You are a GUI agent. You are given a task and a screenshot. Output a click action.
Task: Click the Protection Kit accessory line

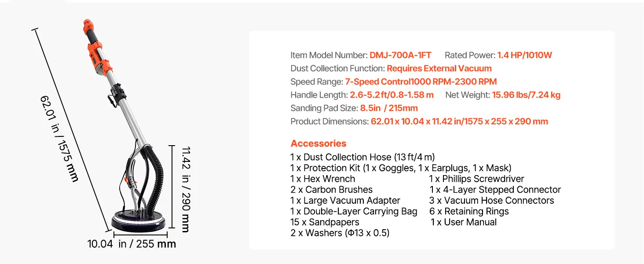pos(401,168)
